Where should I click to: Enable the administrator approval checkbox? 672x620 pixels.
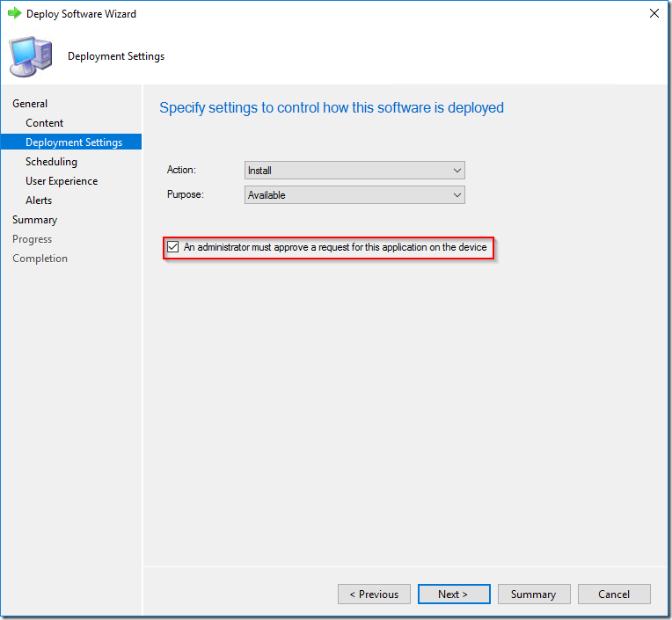172,248
